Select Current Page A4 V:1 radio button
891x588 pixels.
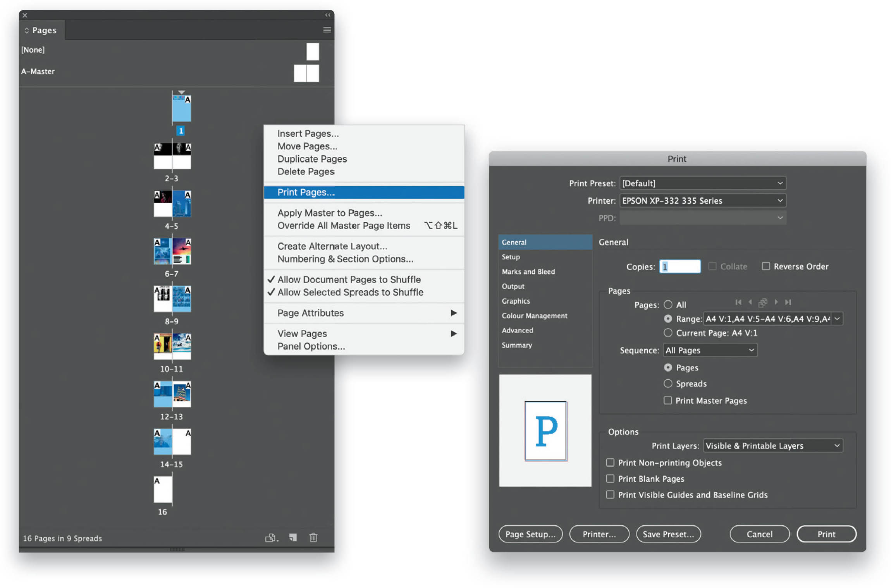click(x=668, y=333)
